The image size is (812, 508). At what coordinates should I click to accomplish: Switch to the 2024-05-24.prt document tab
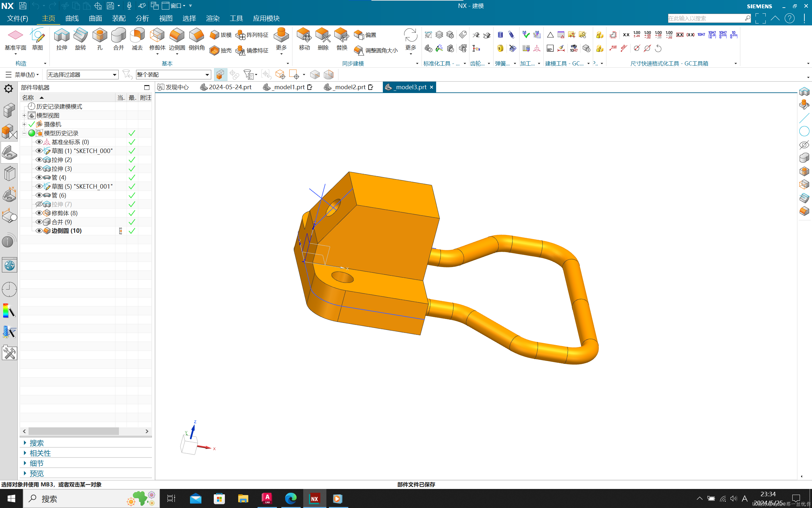tap(226, 87)
